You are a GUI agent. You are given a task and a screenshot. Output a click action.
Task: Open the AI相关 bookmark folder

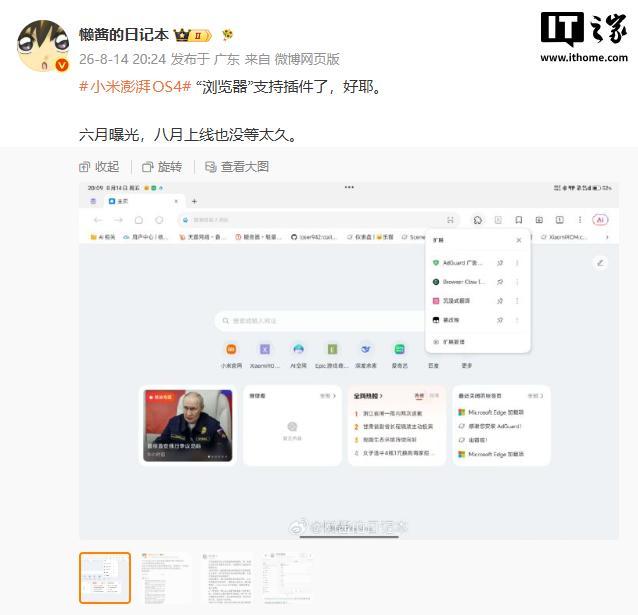(x=103, y=237)
